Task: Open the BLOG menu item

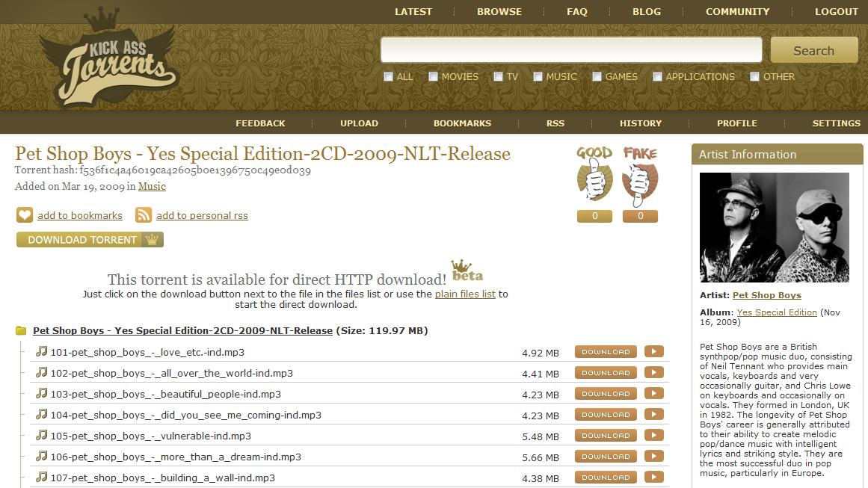Action: coord(647,12)
